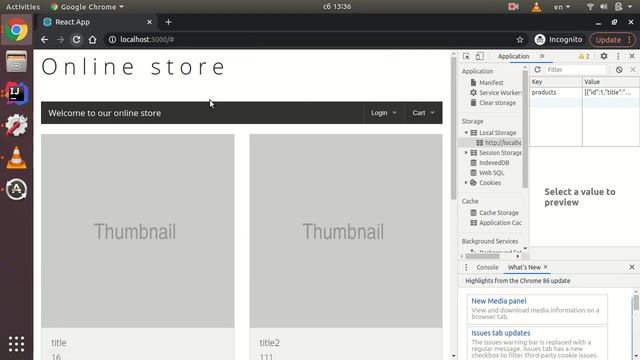Click the Application sidebar horizontal scrollbar
The image size is (640, 360).
pos(482,256)
